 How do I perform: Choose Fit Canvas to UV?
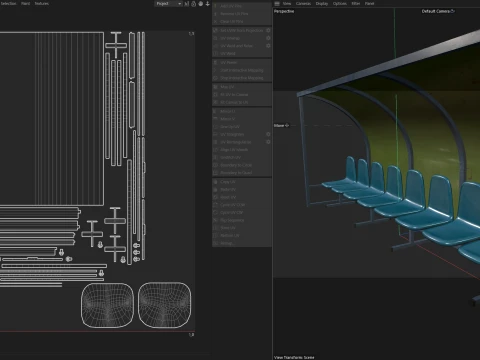[242, 102]
